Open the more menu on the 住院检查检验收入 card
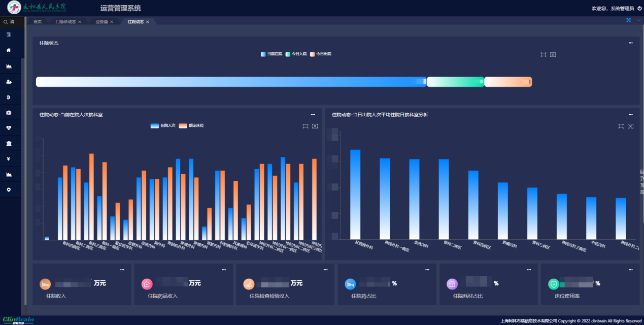 pyautogui.click(x=325, y=270)
